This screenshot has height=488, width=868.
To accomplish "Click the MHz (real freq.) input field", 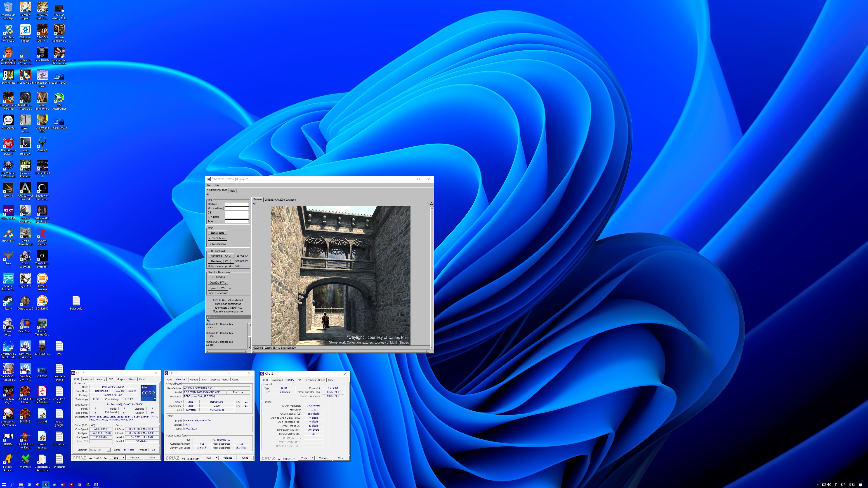I will point(237,209).
